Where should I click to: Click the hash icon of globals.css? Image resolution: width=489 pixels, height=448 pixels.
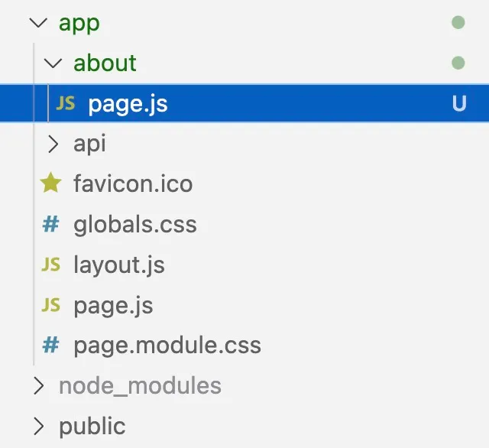tap(50, 224)
